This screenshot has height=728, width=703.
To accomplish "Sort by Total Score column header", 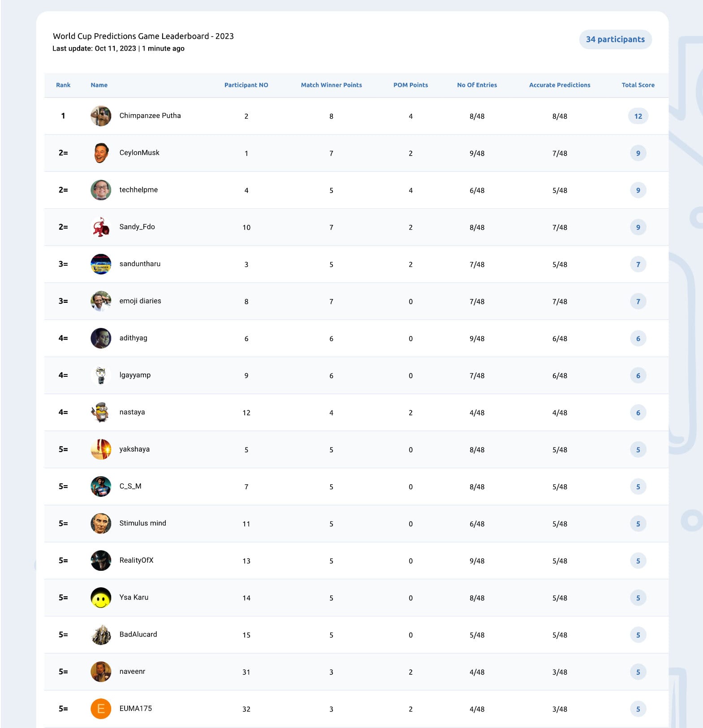I will pos(638,85).
